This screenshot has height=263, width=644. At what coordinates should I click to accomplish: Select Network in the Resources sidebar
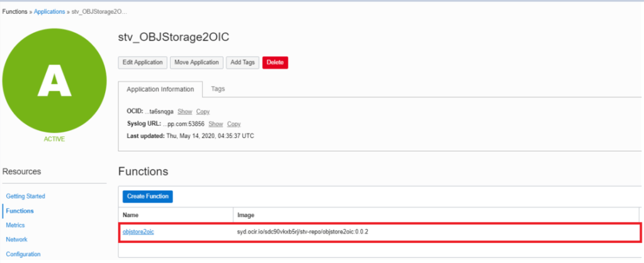tap(16, 240)
